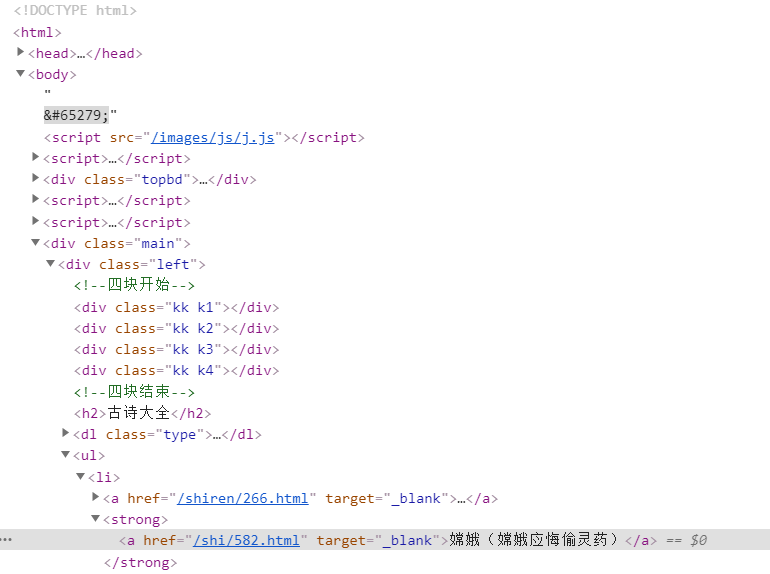Open the /shiren/266.html link
770x574 pixels.
[243, 498]
